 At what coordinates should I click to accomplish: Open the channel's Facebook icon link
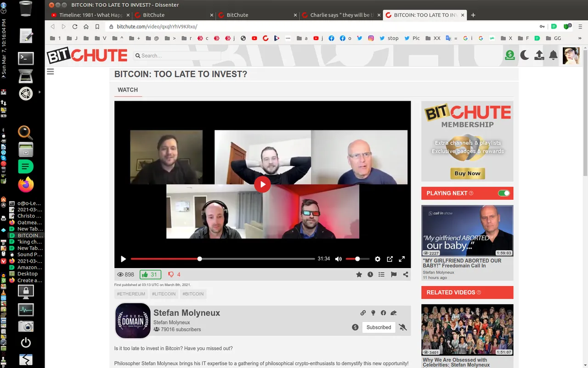(383, 313)
